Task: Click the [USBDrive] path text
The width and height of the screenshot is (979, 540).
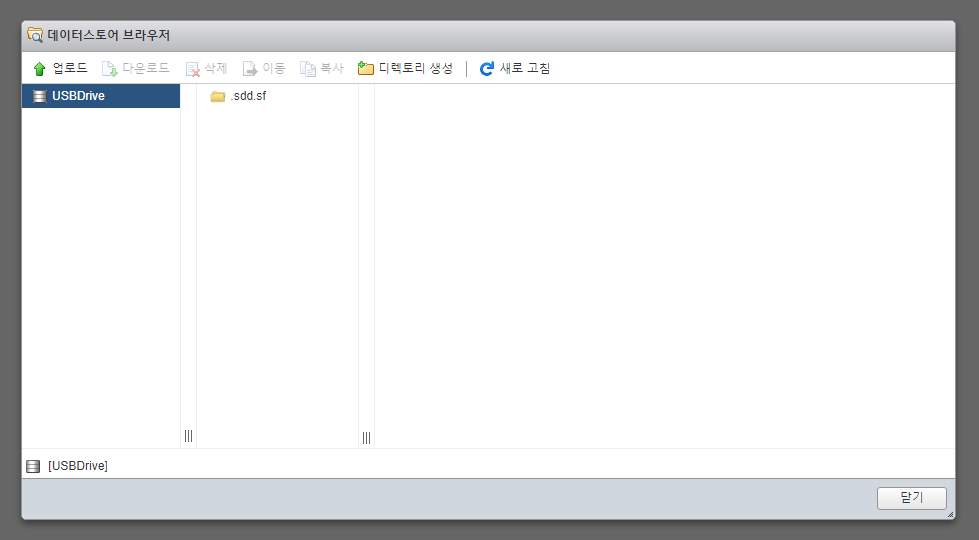Action: click(x=78, y=466)
